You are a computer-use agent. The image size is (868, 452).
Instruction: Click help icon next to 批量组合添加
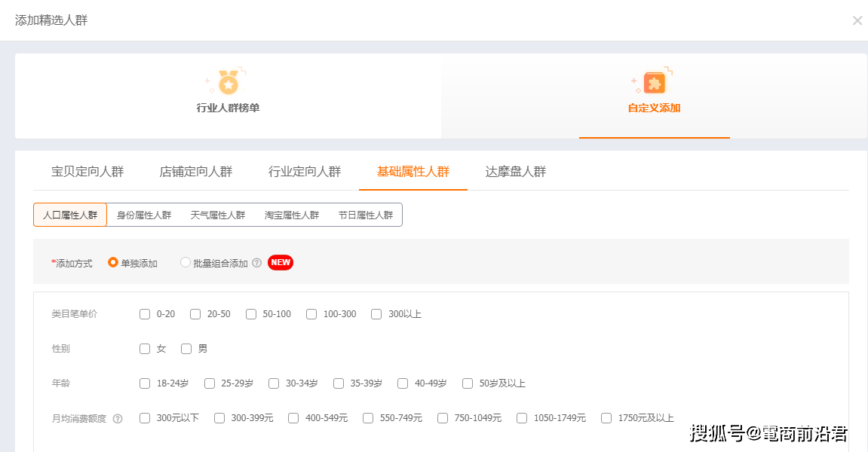[257, 263]
